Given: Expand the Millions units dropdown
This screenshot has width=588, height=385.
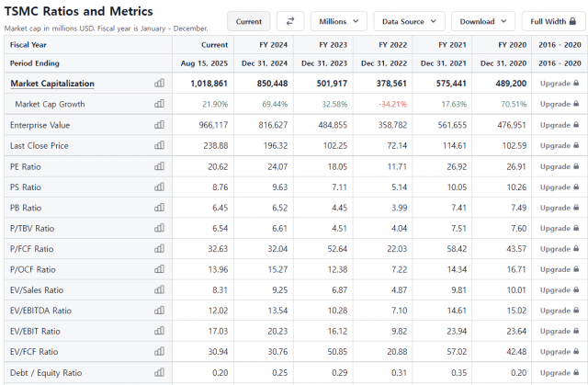Looking at the screenshot, I should (339, 21).
